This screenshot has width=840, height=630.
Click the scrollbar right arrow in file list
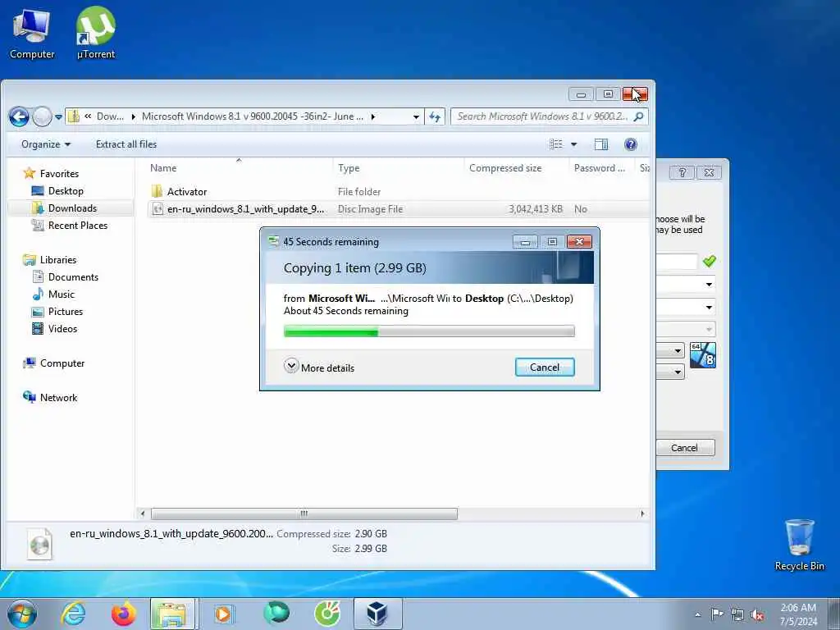(641, 514)
